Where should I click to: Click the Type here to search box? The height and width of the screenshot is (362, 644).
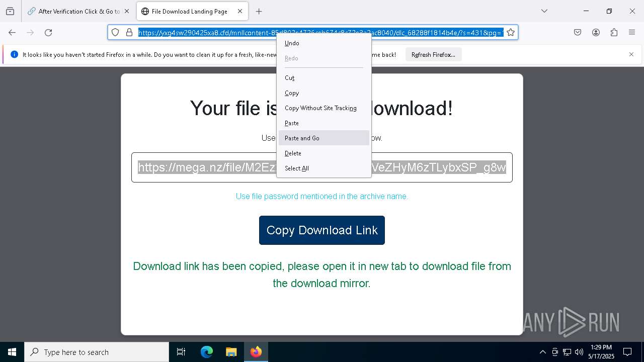coord(97,352)
